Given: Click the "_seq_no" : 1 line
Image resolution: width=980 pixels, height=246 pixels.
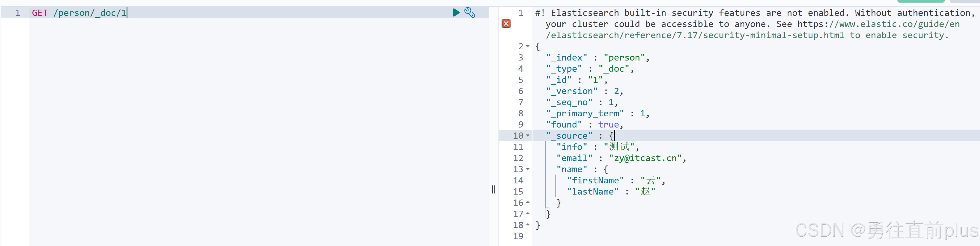Looking at the screenshot, I should click(582, 102).
